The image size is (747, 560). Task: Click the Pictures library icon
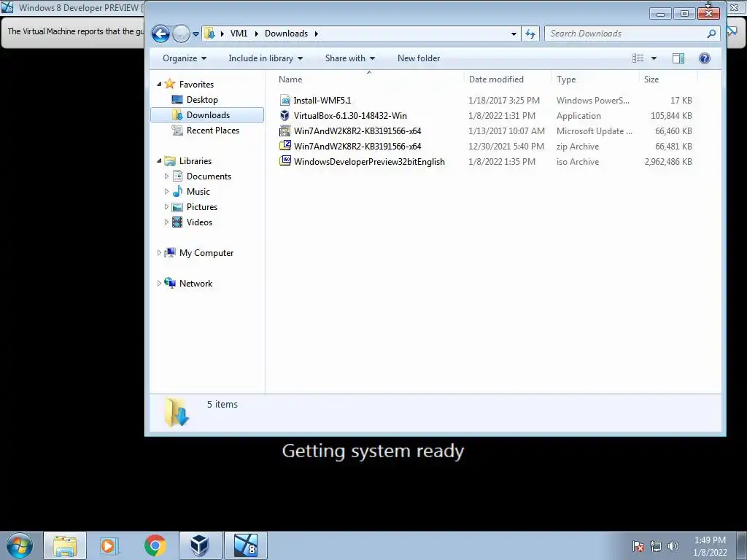point(177,206)
